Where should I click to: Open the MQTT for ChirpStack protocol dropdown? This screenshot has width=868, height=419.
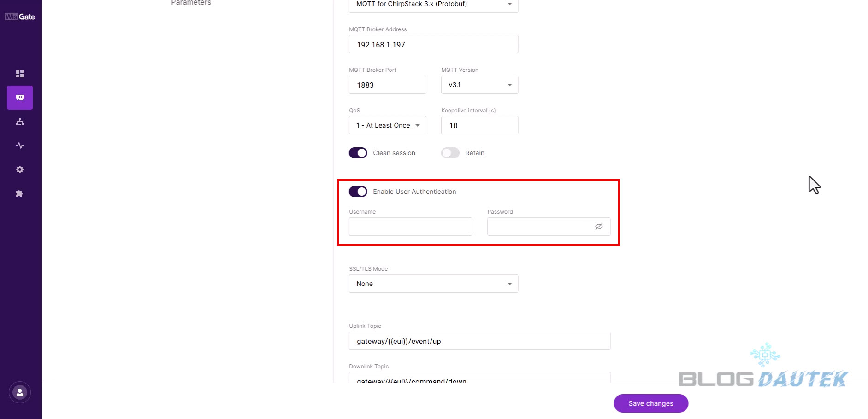tap(433, 4)
